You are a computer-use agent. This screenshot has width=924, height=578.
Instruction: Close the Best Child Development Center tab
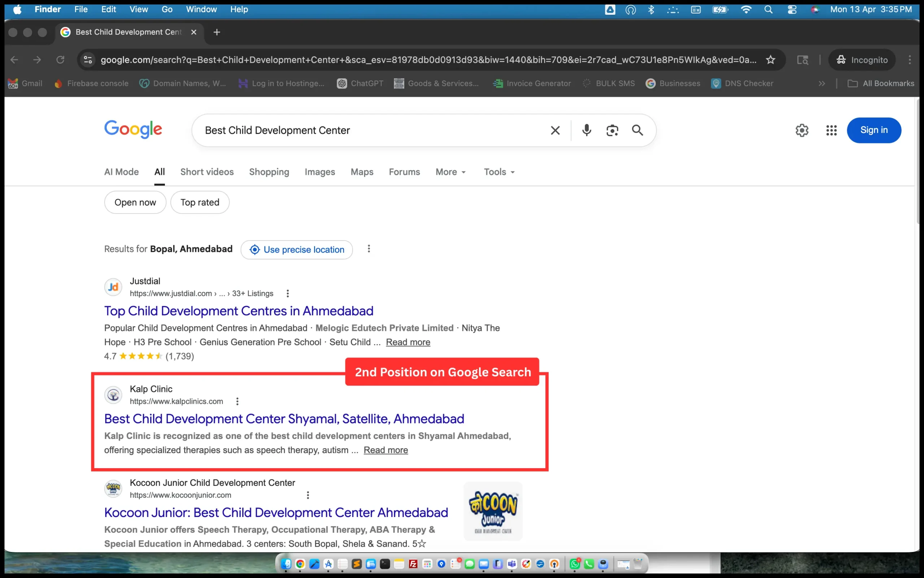pos(193,32)
